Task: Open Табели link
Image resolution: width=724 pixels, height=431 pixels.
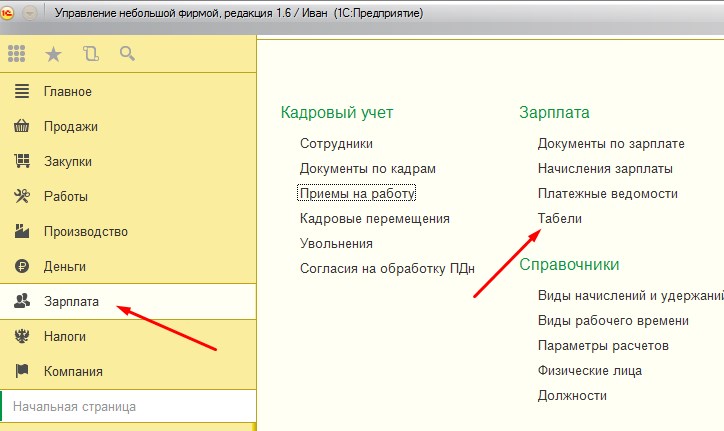Action: [x=560, y=219]
